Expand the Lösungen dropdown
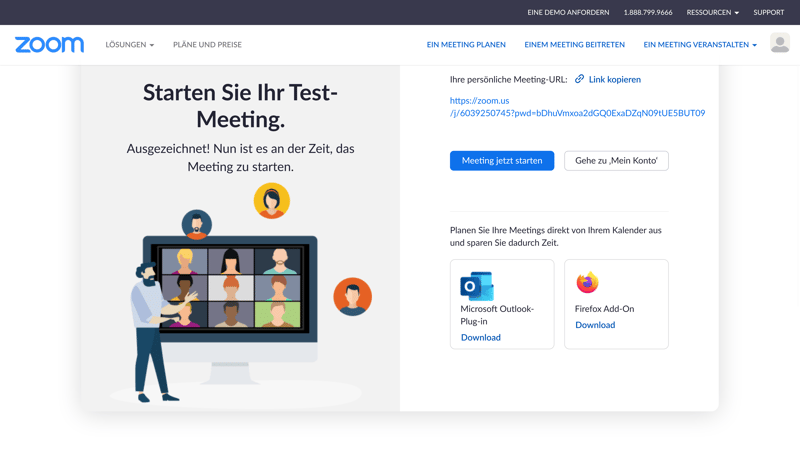The image size is (800, 450). [130, 45]
